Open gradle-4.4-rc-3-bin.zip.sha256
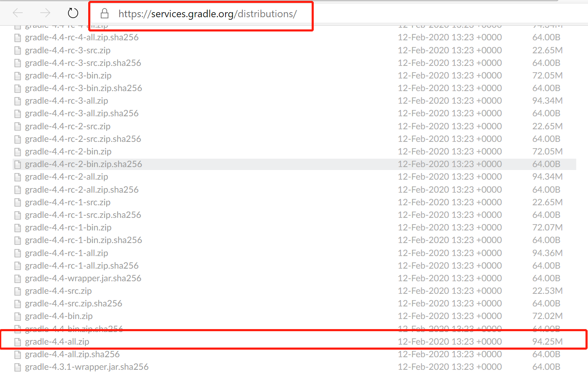Image resolution: width=588 pixels, height=374 pixels. click(83, 88)
